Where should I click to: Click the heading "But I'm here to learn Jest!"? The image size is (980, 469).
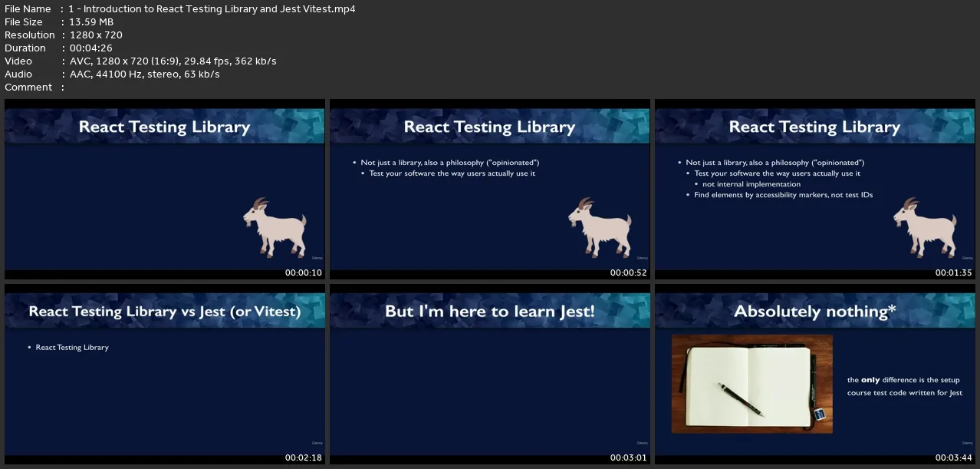pos(490,311)
